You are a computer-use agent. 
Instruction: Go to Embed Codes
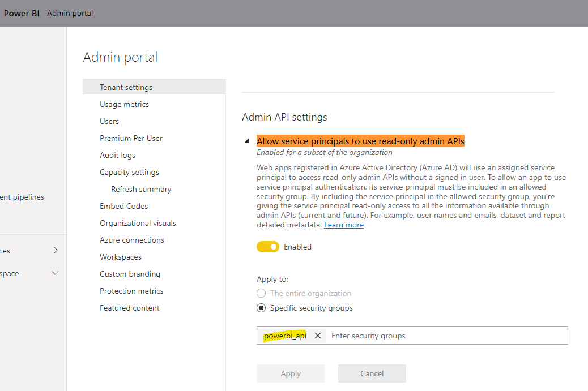point(123,206)
